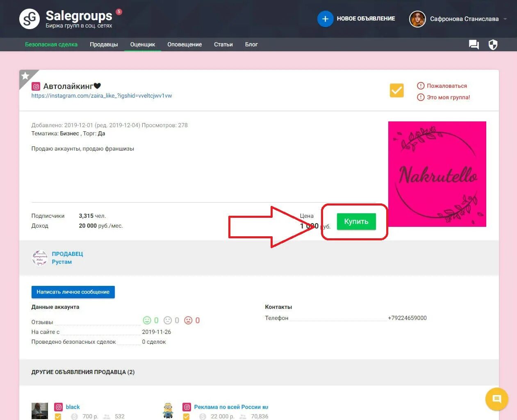Image resolution: width=517 pixels, height=420 pixels.
Task: Click the username Сафронова Станислава
Action: point(464,19)
